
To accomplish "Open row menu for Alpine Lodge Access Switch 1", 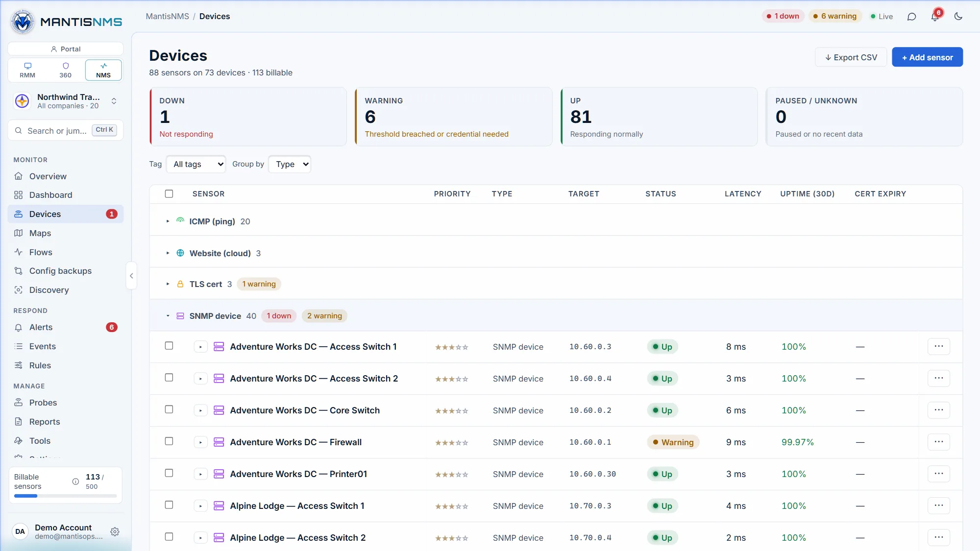I will point(939,505).
